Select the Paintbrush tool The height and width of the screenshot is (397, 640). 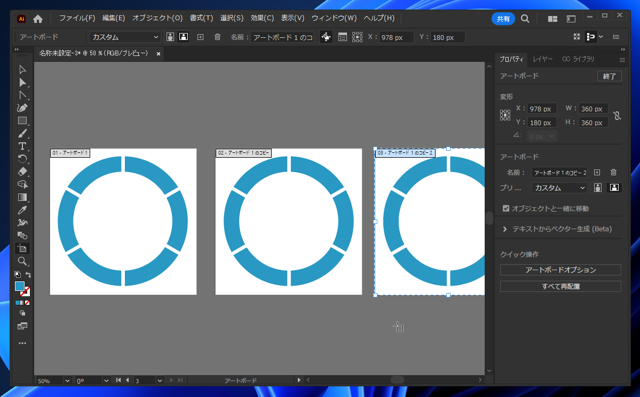(22, 133)
